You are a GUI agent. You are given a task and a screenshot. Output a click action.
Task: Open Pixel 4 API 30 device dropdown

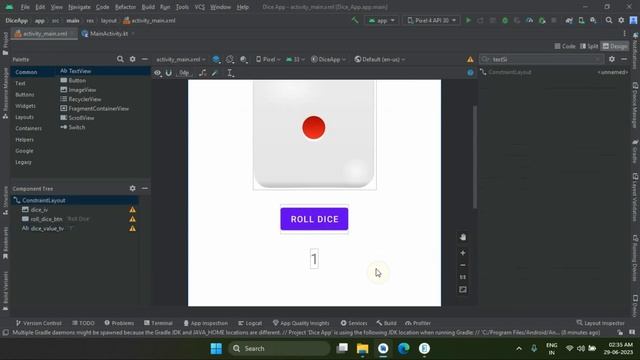pyautogui.click(x=431, y=20)
